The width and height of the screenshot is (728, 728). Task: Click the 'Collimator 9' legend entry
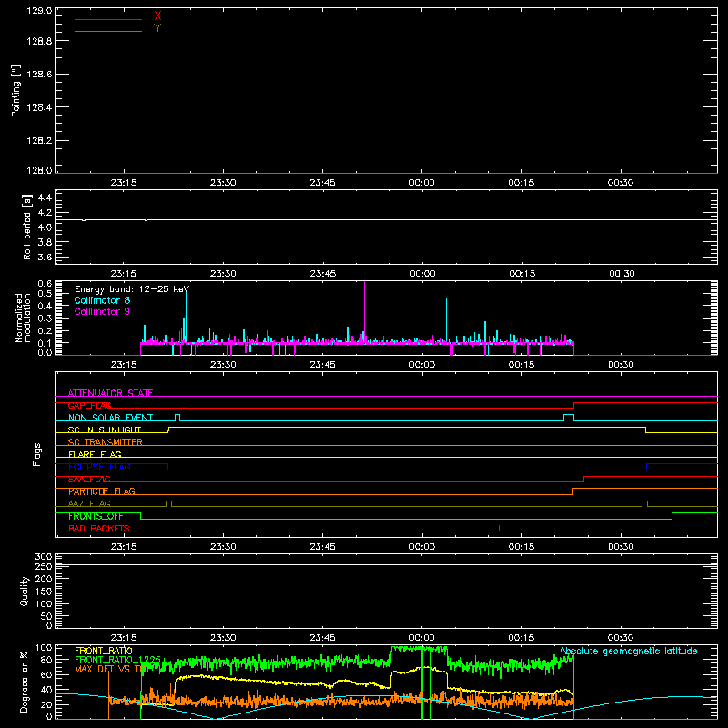[x=102, y=311]
